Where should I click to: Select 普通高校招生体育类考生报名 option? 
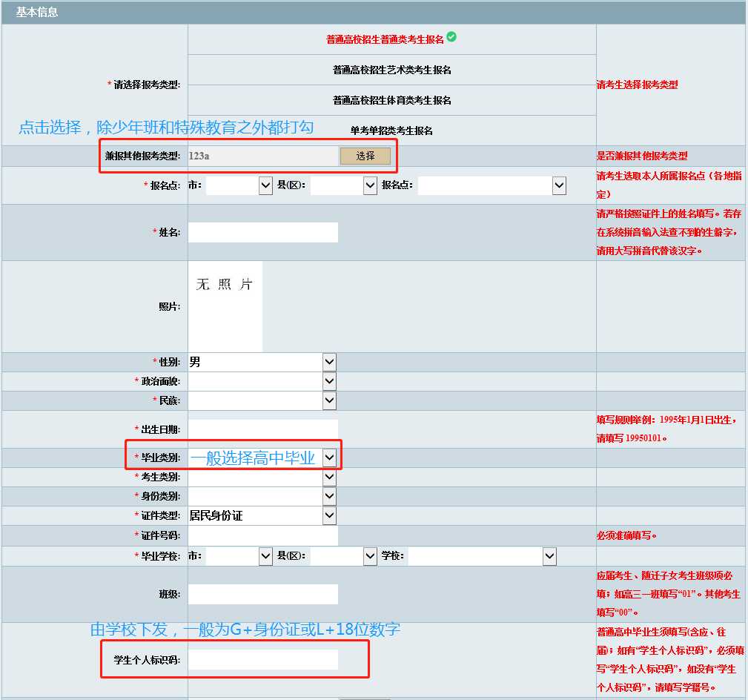391,99
